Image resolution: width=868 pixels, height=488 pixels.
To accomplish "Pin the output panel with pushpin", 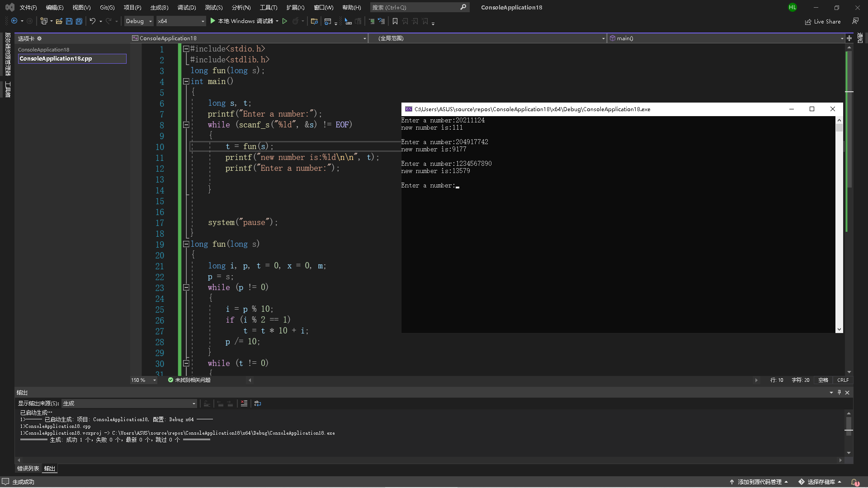I will [x=839, y=392].
